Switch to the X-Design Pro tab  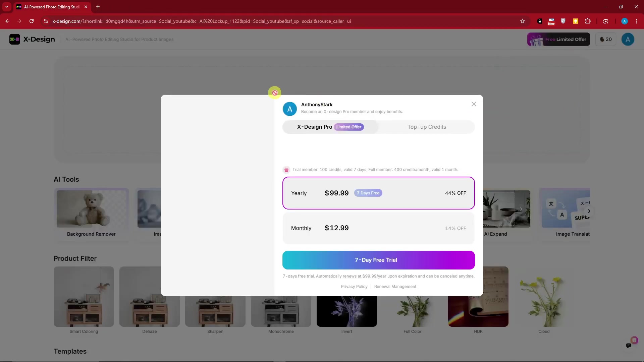(x=330, y=127)
